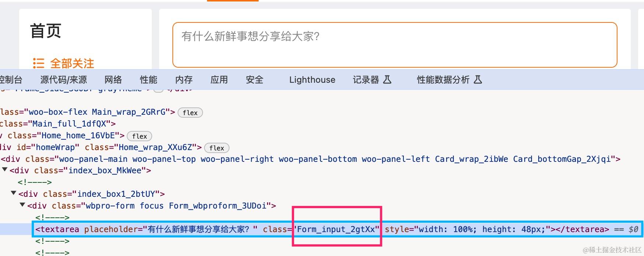Viewport: 644px width, 256px height.
Task: Collapse the wbpro-form focus div
Action: tap(22, 205)
